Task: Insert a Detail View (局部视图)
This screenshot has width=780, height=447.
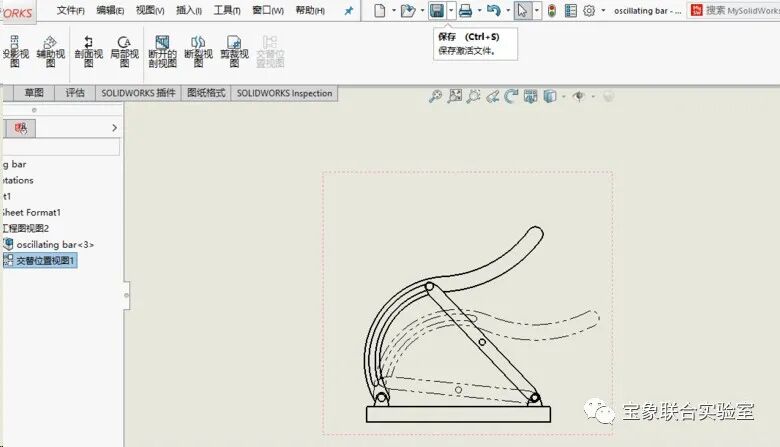Action: coord(124,51)
